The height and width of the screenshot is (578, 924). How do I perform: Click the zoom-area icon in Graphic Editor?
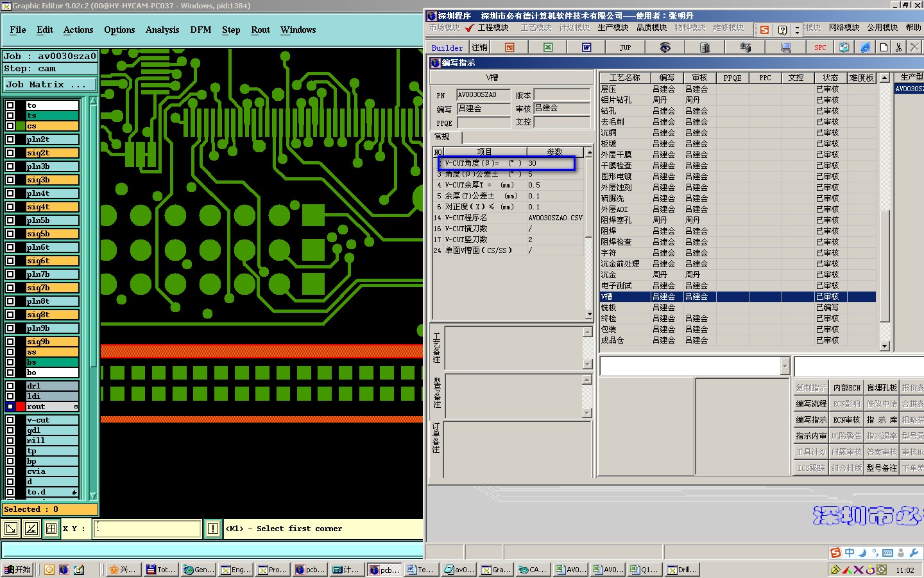(x=11, y=529)
